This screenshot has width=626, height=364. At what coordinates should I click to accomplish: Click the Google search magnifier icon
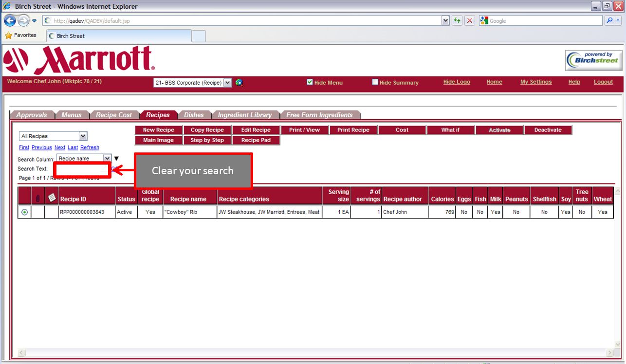pos(609,20)
